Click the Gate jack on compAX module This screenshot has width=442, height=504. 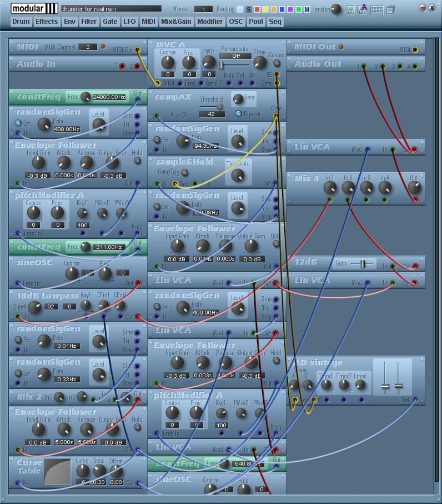[276, 116]
